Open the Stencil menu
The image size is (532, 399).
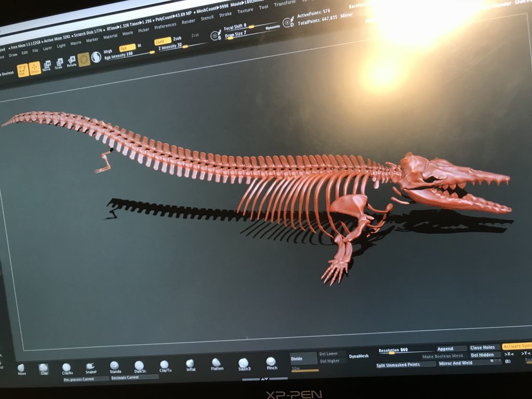(x=207, y=18)
